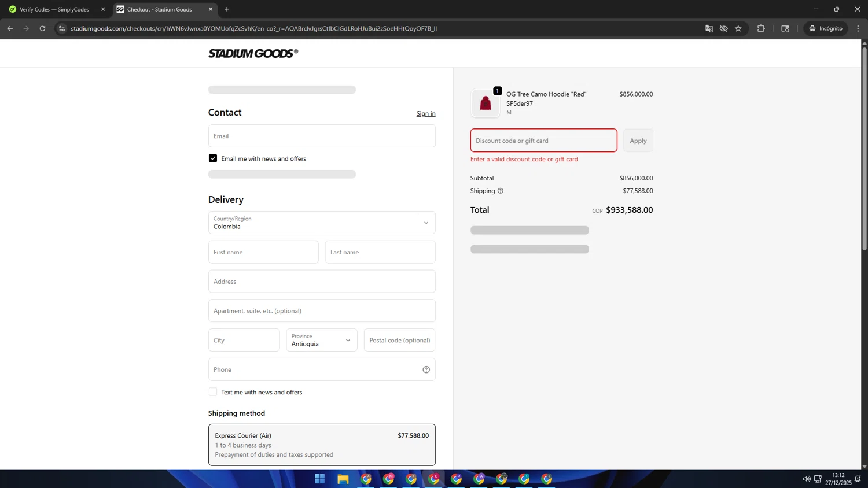This screenshot has width=868, height=488.
Task: Select the Checkout - Stadium Goods tab
Action: (x=165, y=9)
